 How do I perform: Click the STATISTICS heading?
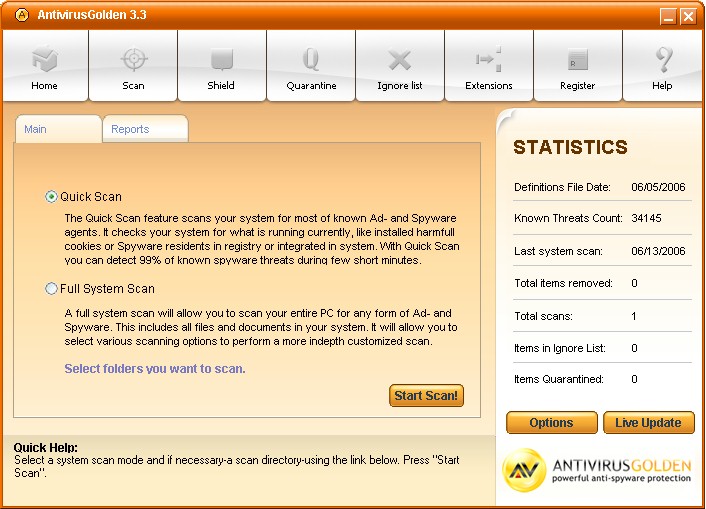[570, 147]
